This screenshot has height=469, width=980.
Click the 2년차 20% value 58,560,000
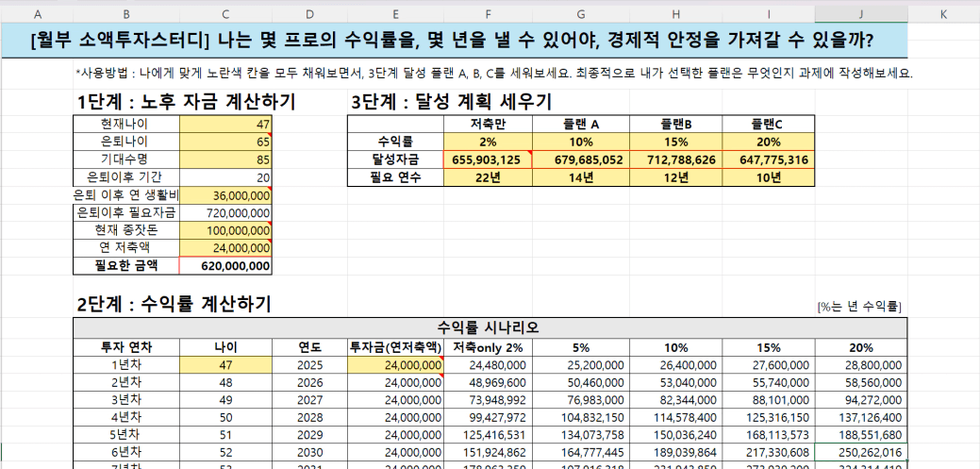[x=861, y=383]
